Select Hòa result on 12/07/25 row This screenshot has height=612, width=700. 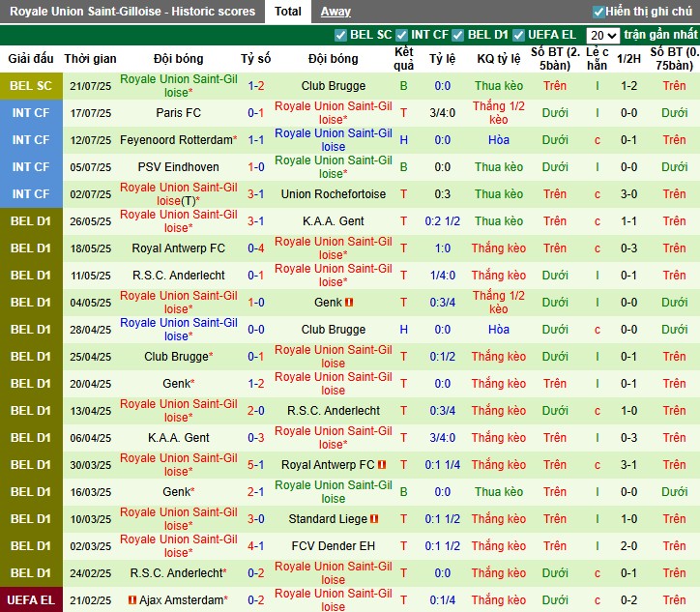499,140
